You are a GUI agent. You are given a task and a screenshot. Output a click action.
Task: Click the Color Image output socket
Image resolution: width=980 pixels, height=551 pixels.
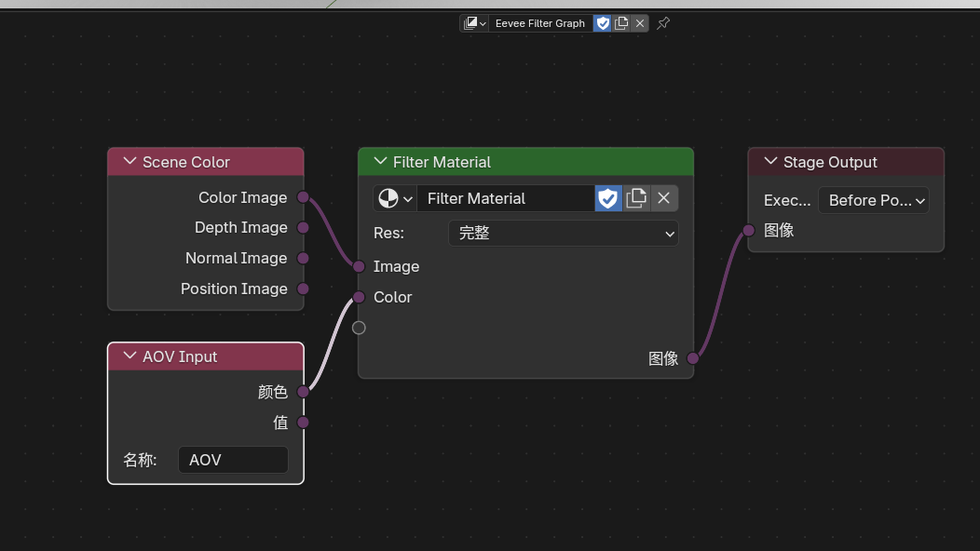[303, 197]
